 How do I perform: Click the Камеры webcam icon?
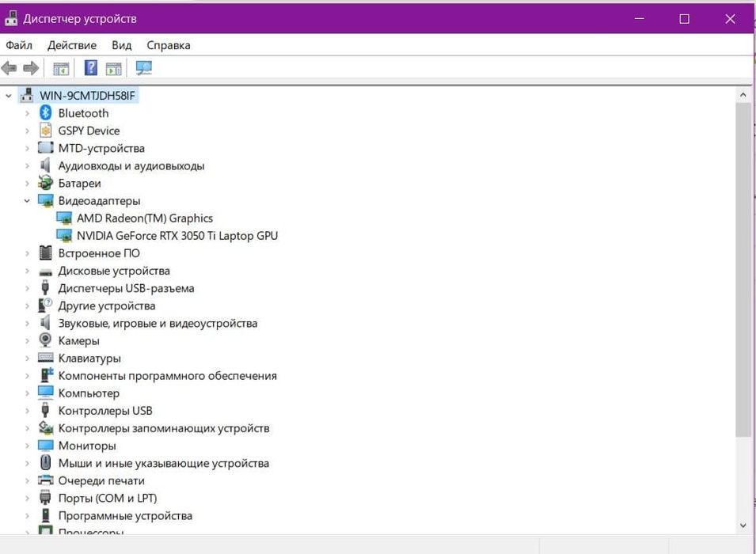[45, 340]
